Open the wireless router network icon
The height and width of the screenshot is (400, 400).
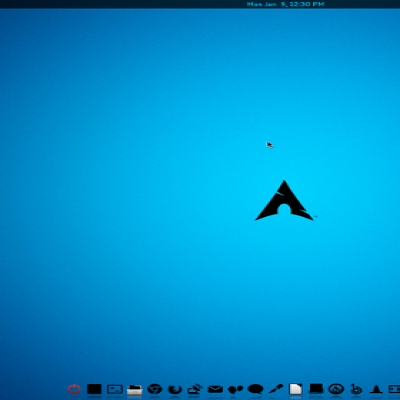click(x=195, y=389)
